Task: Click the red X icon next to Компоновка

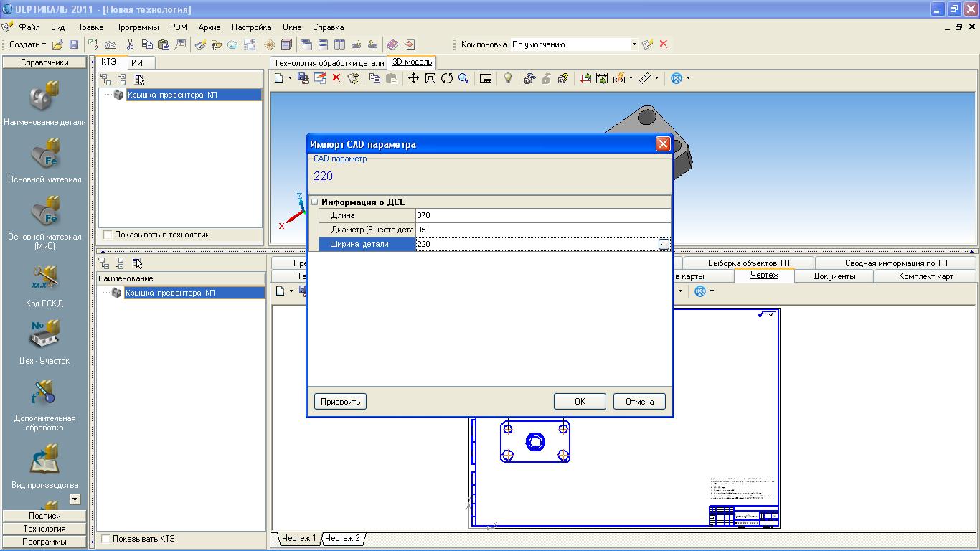Action: pyautogui.click(x=664, y=44)
